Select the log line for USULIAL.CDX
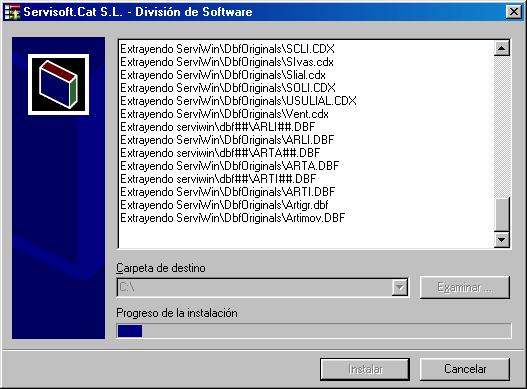 tap(238, 101)
